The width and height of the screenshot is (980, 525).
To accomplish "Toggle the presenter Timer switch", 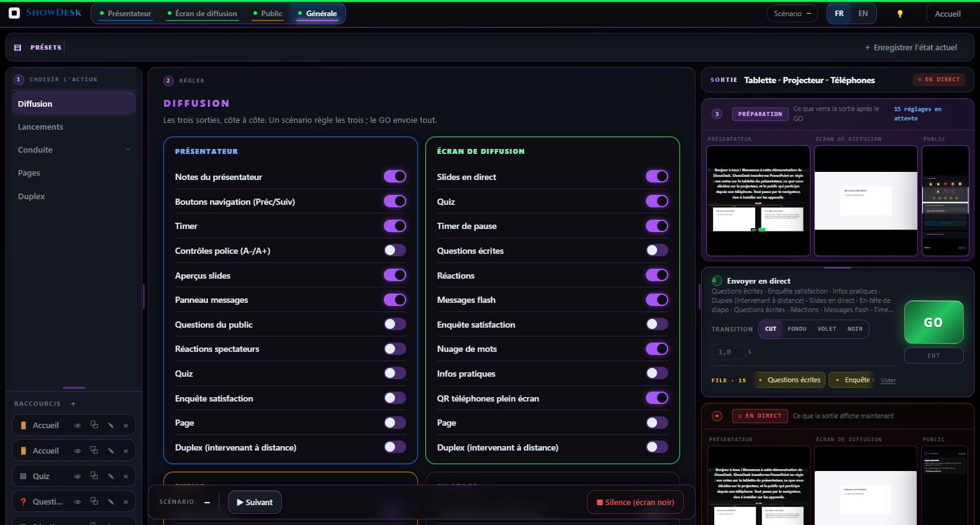I will tap(395, 226).
